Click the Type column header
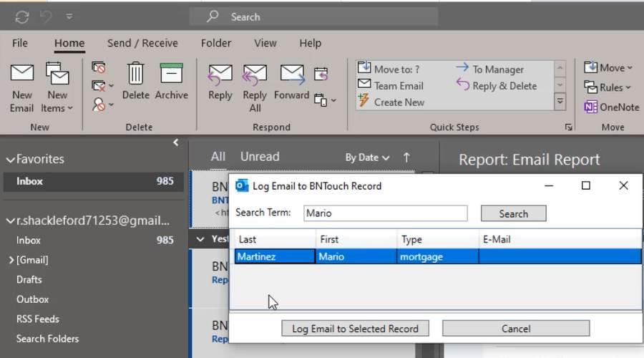 [x=438, y=239]
